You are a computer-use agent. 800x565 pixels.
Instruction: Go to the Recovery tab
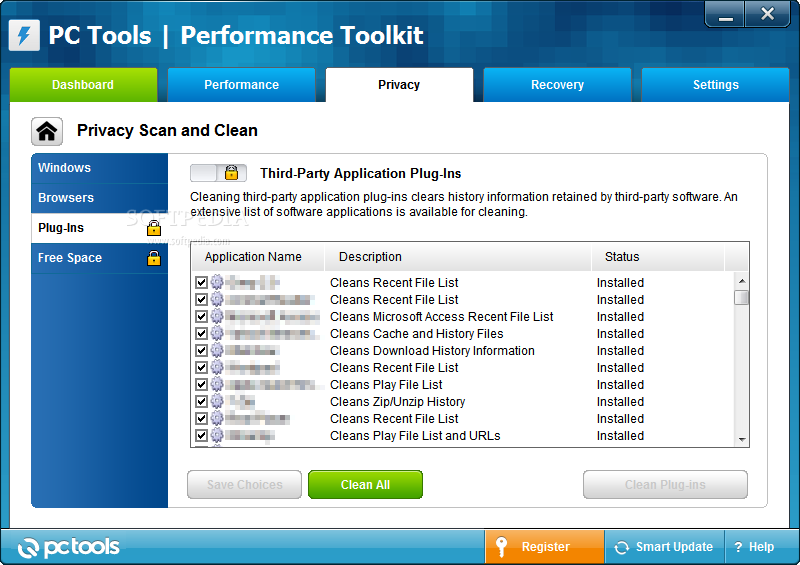click(x=557, y=85)
